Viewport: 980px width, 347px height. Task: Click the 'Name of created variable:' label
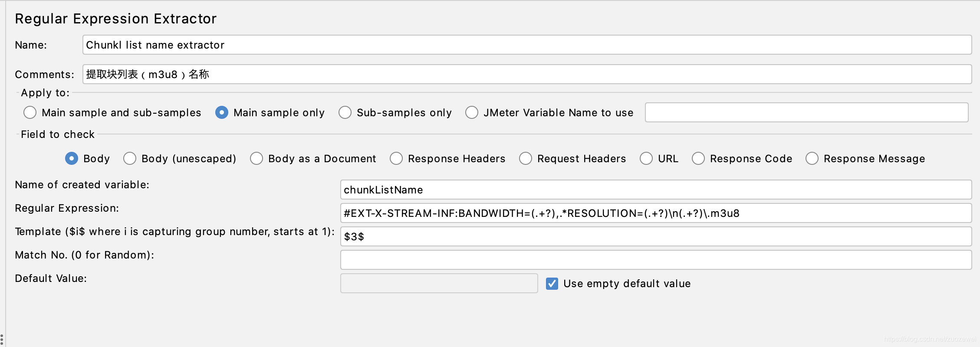pyautogui.click(x=82, y=185)
